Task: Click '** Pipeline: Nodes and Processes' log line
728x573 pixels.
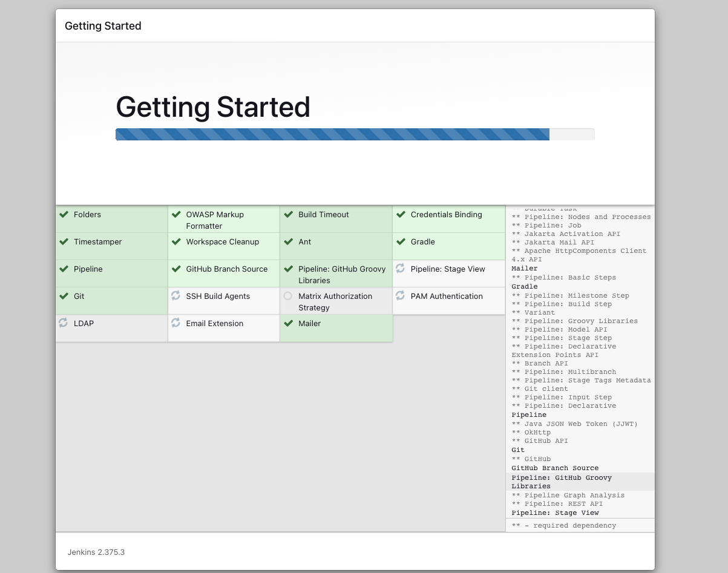Action: tap(581, 217)
